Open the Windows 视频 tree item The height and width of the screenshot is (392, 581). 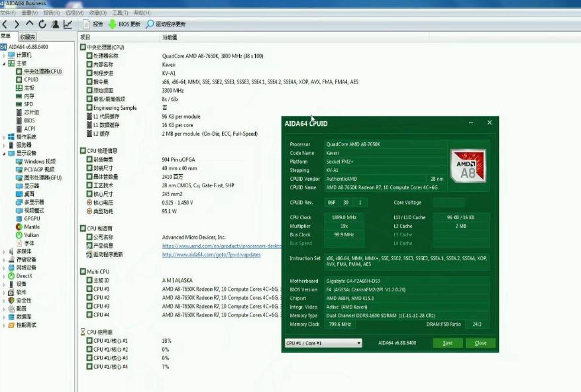pos(36,162)
